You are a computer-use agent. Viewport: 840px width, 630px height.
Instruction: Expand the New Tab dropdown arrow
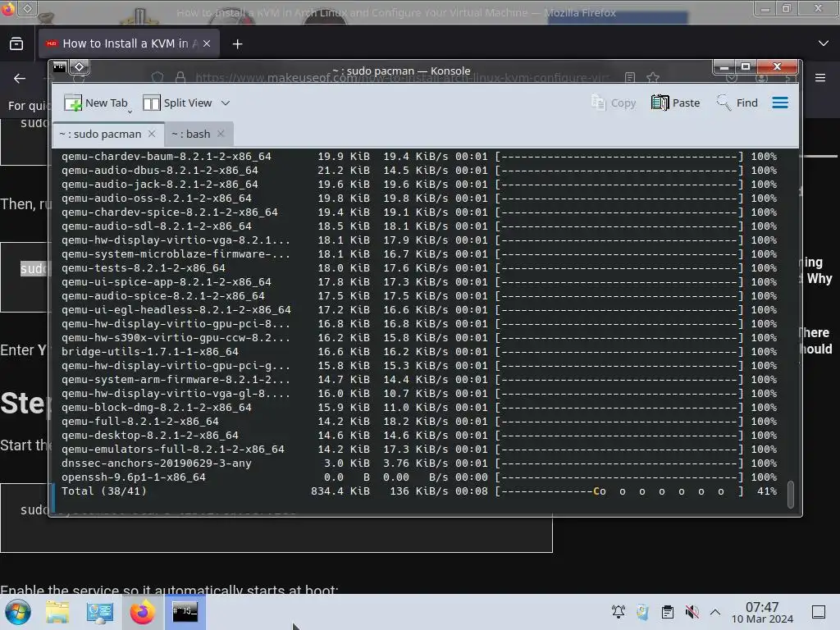pyautogui.click(x=130, y=112)
